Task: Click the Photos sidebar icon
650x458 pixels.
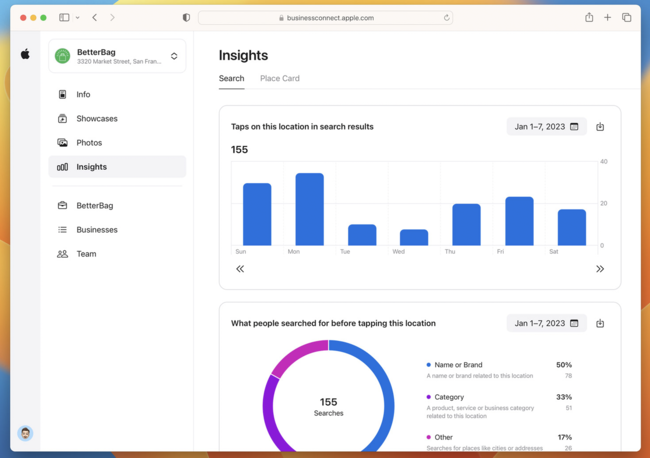Action: [x=62, y=143]
